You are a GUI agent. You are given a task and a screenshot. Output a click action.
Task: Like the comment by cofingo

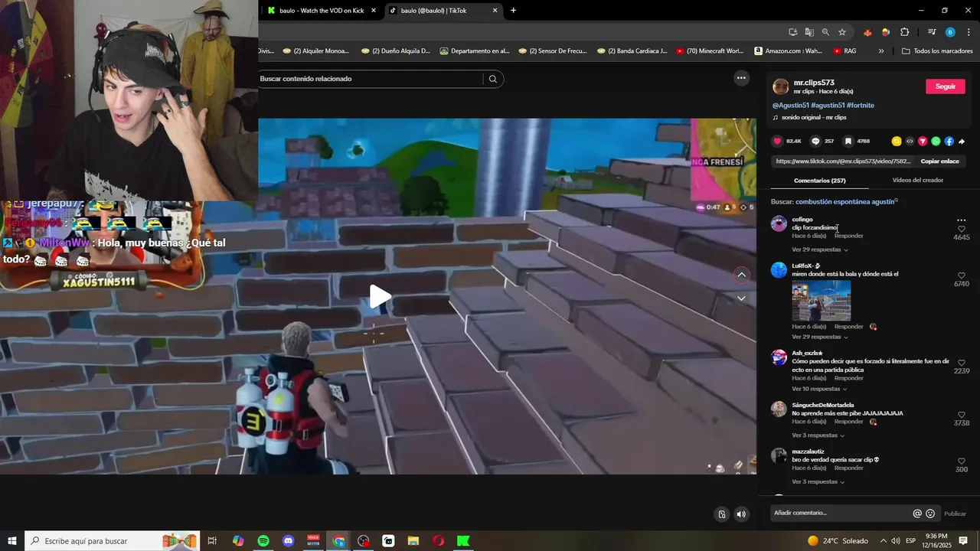click(962, 229)
